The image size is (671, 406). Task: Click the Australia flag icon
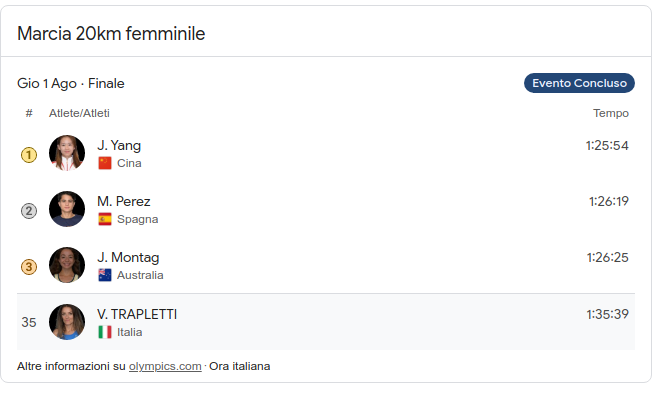105,275
